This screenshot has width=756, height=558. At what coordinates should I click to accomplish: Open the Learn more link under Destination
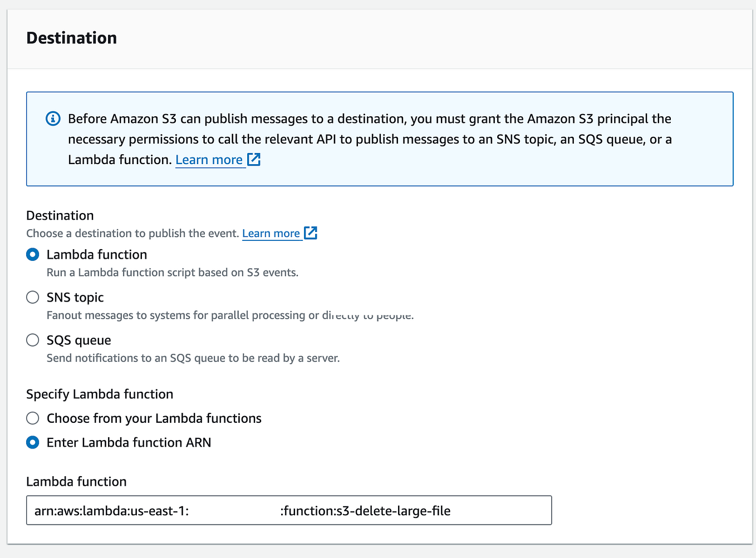(272, 233)
